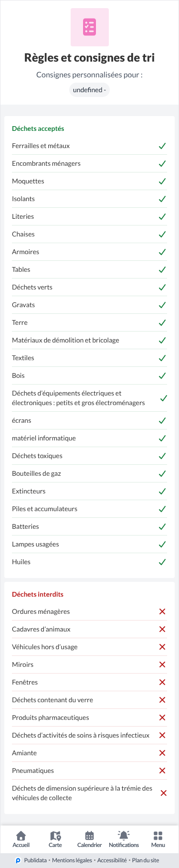Open the Mentions légales link

(72, 860)
